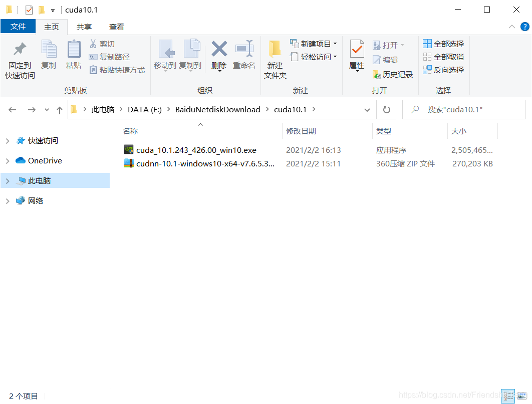
Task: Select Copy path (复制路径)
Action: (110, 57)
